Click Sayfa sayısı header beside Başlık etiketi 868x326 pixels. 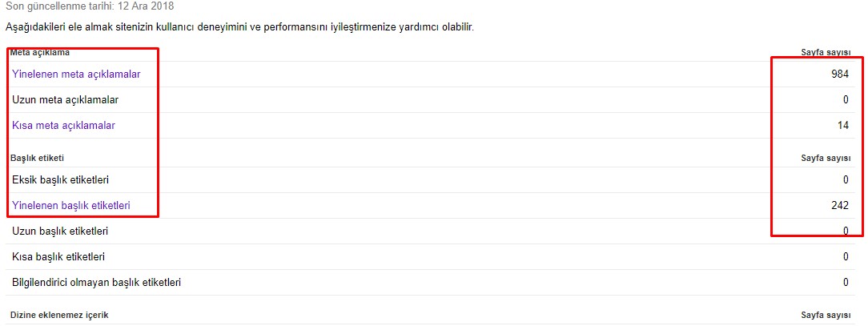(826, 159)
